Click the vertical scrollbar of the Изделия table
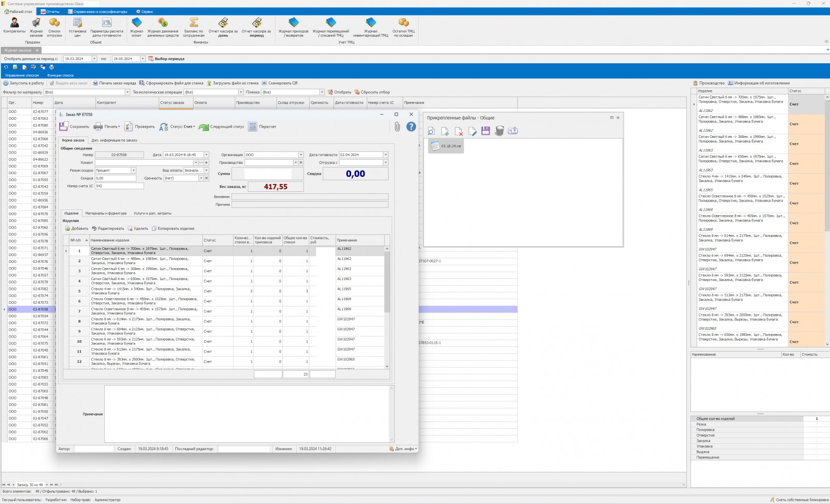Image resolution: width=830 pixels, height=504 pixels. tap(387, 307)
